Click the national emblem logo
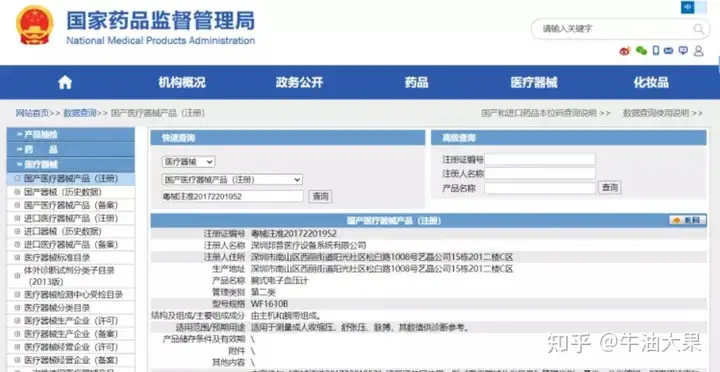Image resolution: width=720 pixels, height=372 pixels. tap(35, 25)
